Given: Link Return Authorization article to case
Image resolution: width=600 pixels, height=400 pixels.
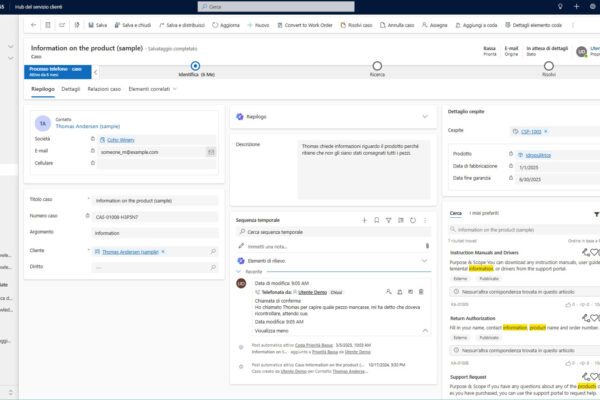Looking at the screenshot, I should coord(585,318).
